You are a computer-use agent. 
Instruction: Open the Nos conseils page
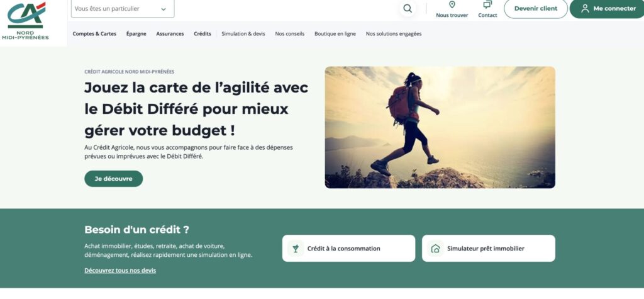click(290, 34)
